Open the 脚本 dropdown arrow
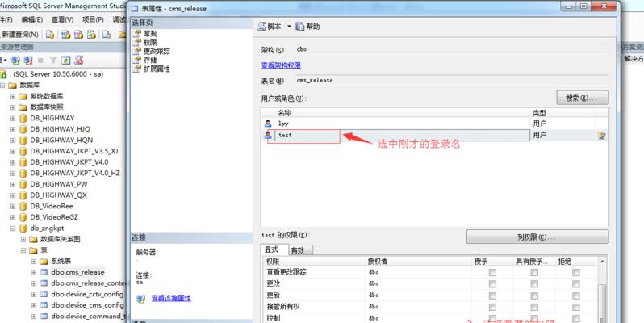 (289, 27)
